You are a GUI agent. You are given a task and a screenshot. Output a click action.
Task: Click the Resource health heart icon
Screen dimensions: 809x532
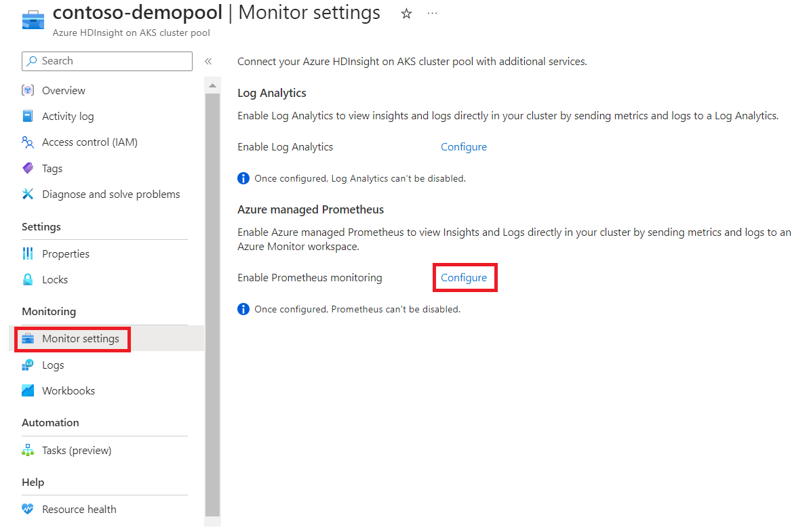coord(28,510)
